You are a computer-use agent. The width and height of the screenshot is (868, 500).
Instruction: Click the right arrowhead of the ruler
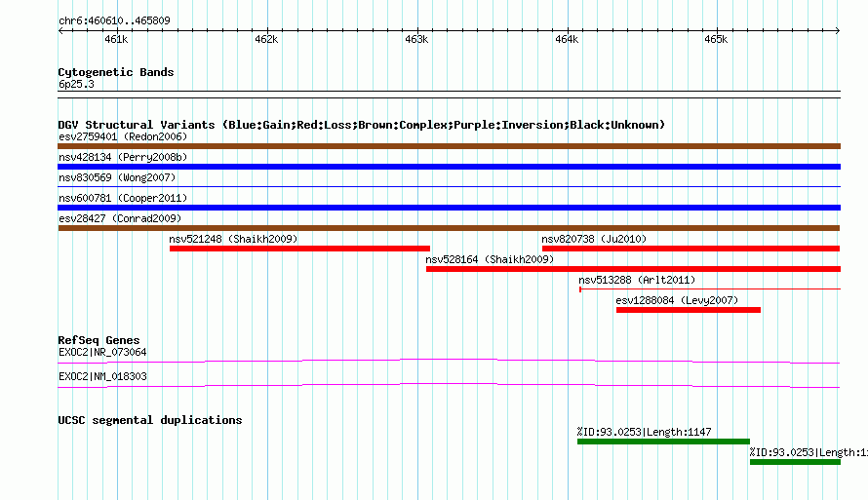(838, 30)
